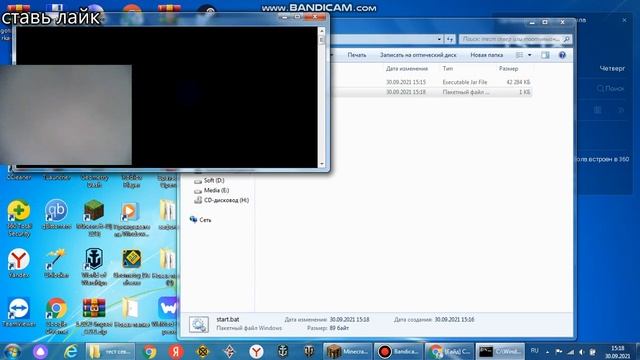
Task: Open the red Yandex 'Я' taskbar icon
Action: pyautogui.click(x=176, y=351)
